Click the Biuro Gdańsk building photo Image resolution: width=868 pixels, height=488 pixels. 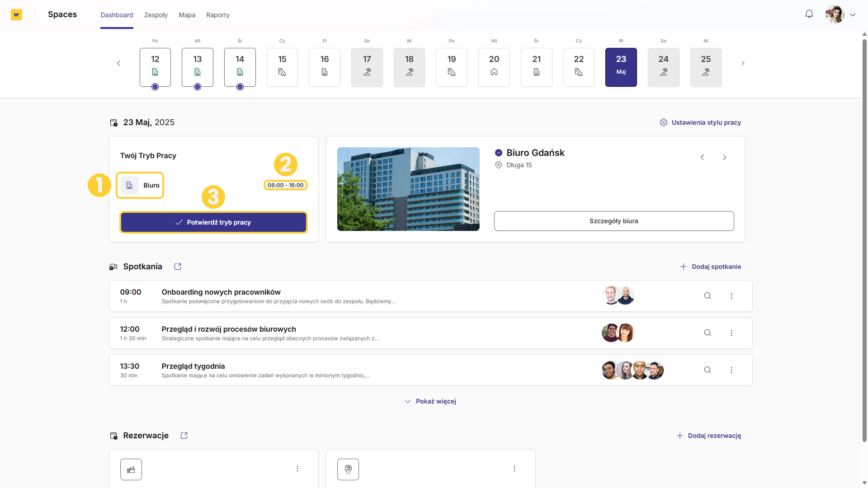click(408, 189)
